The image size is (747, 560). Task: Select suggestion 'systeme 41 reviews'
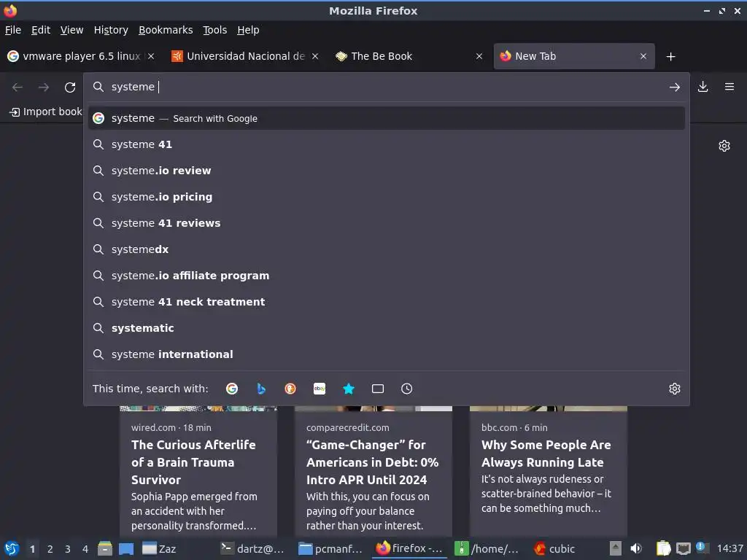tap(387, 223)
